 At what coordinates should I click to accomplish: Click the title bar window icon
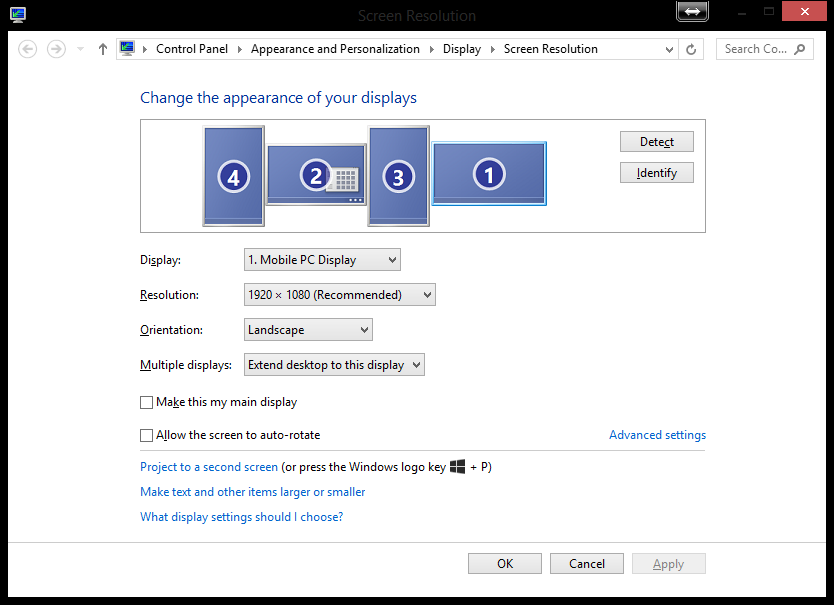18,14
